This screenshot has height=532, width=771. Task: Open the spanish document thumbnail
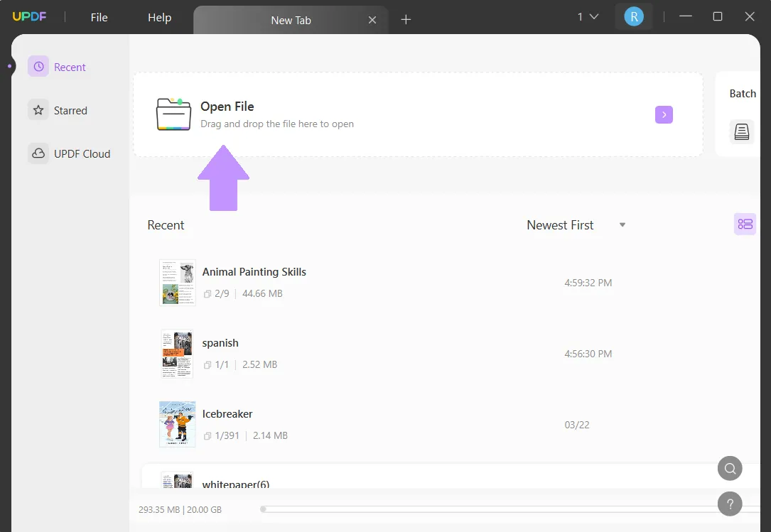177,354
